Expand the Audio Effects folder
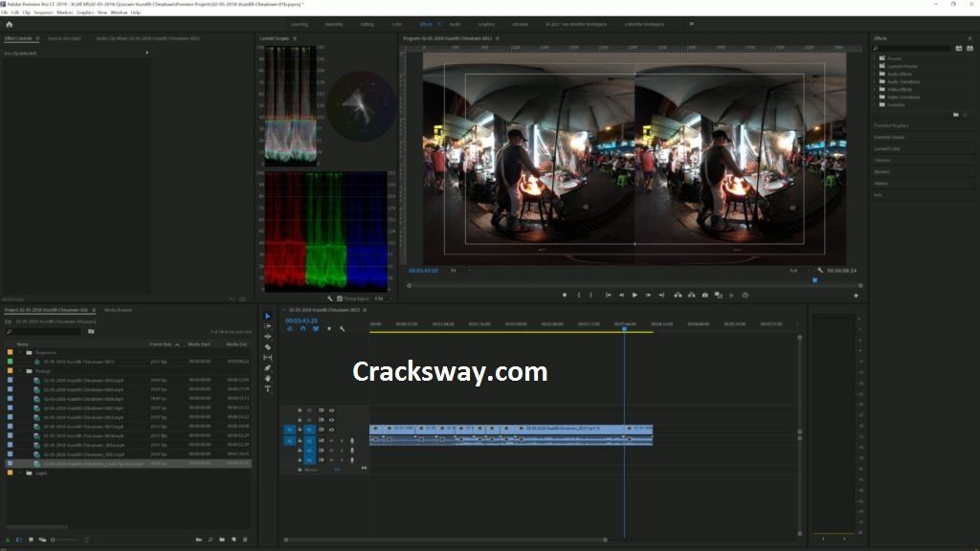980x551 pixels. (x=875, y=74)
